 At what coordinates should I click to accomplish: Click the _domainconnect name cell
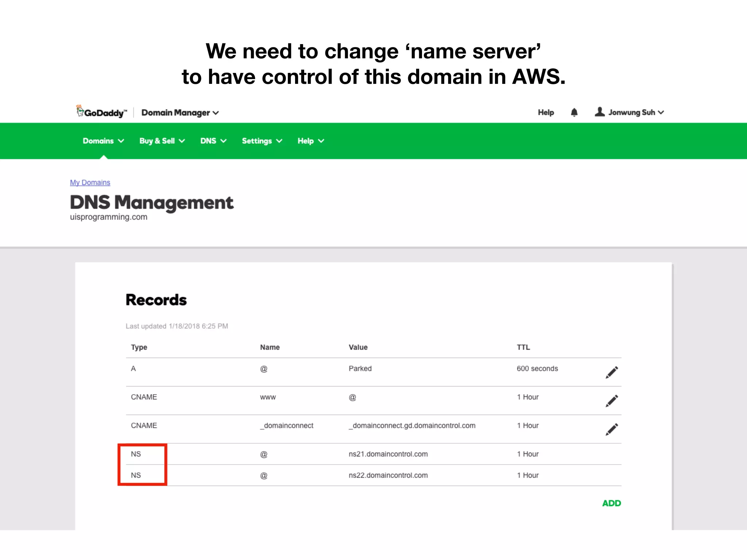pos(286,425)
